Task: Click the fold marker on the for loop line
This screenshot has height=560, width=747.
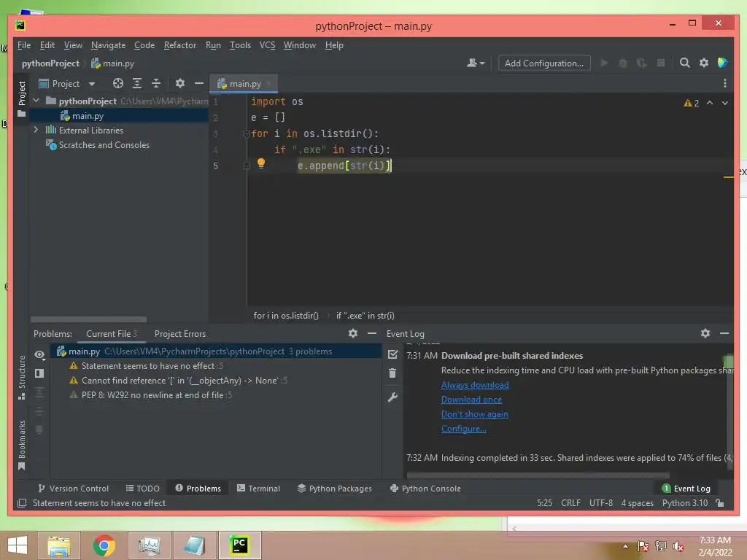Action: [x=247, y=134]
